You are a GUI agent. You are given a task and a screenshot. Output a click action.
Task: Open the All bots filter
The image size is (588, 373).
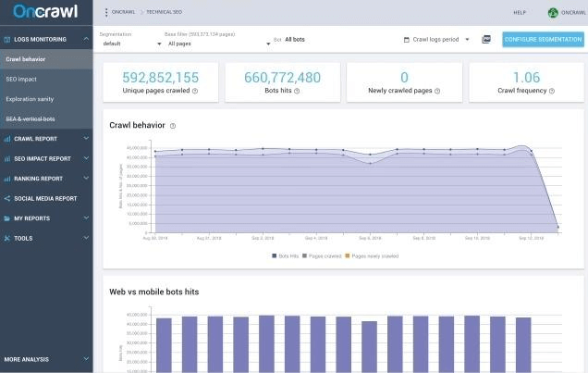[x=295, y=40]
